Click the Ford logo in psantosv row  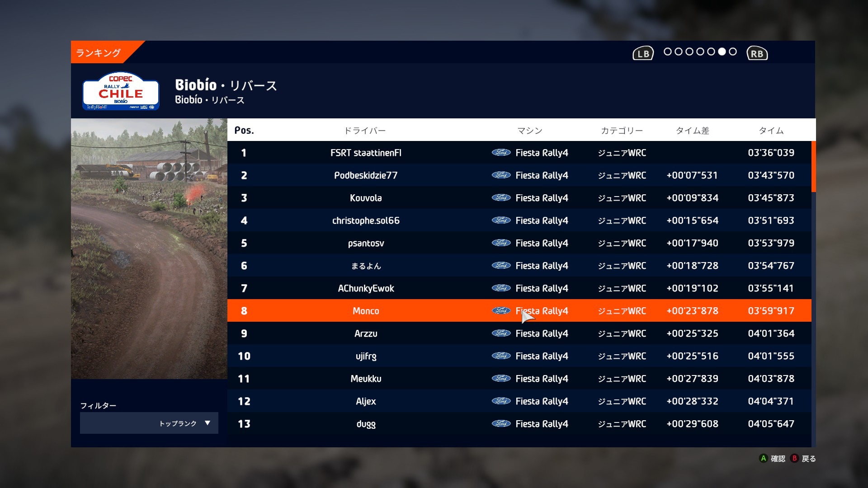tap(501, 243)
